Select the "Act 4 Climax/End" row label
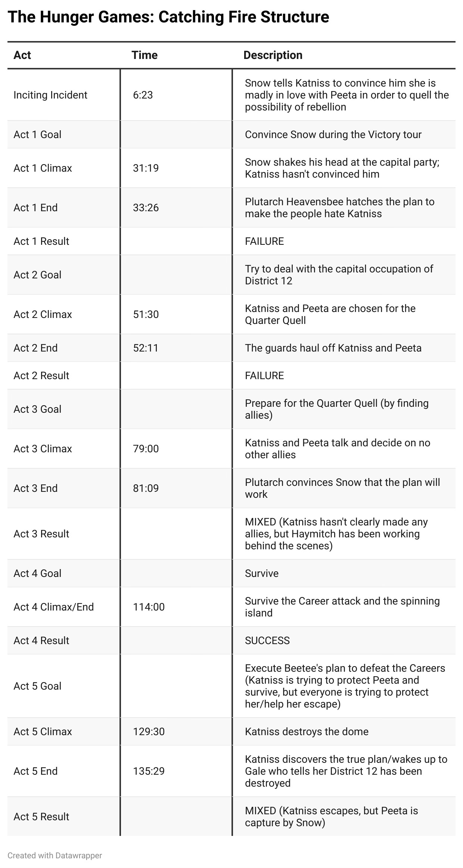The width and height of the screenshot is (463, 868). tap(53, 607)
